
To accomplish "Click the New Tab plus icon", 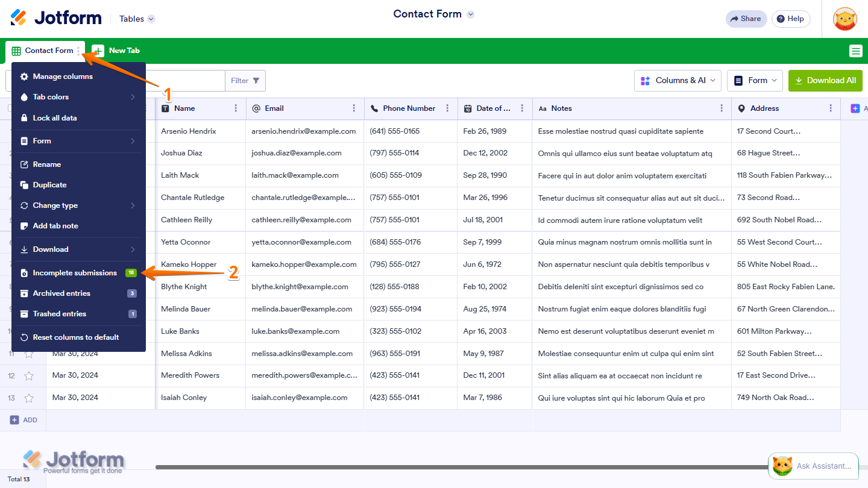I will tap(98, 51).
